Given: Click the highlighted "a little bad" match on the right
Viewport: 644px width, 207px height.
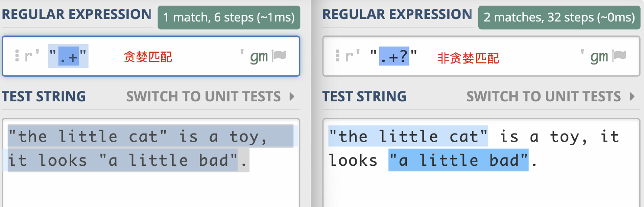Looking at the screenshot, I should [x=458, y=160].
